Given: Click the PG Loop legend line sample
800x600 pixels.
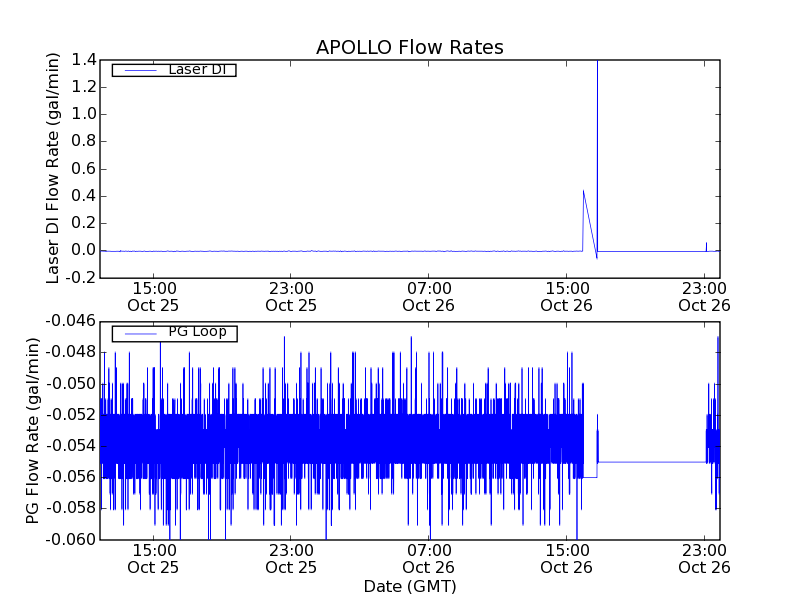Looking at the screenshot, I should pyautogui.click(x=140, y=334).
